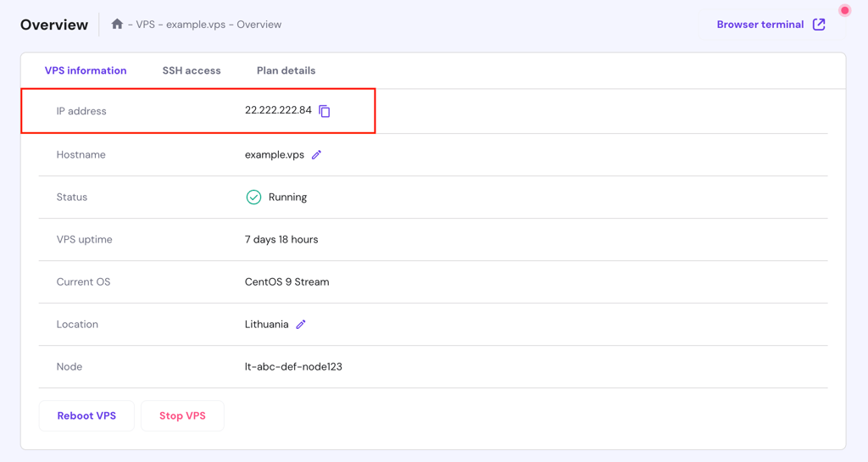Click the IP address row label

(81, 111)
